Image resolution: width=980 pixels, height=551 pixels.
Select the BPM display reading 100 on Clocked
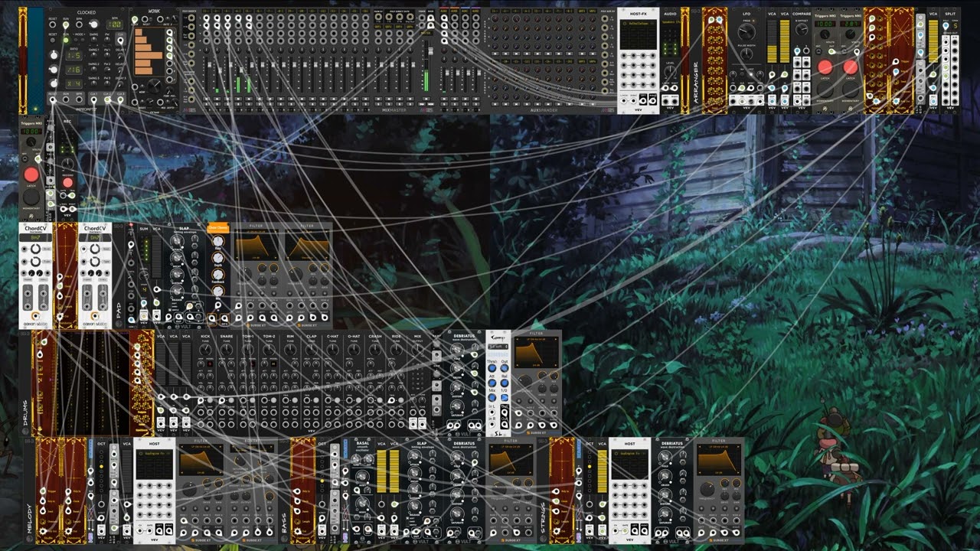[x=114, y=25]
